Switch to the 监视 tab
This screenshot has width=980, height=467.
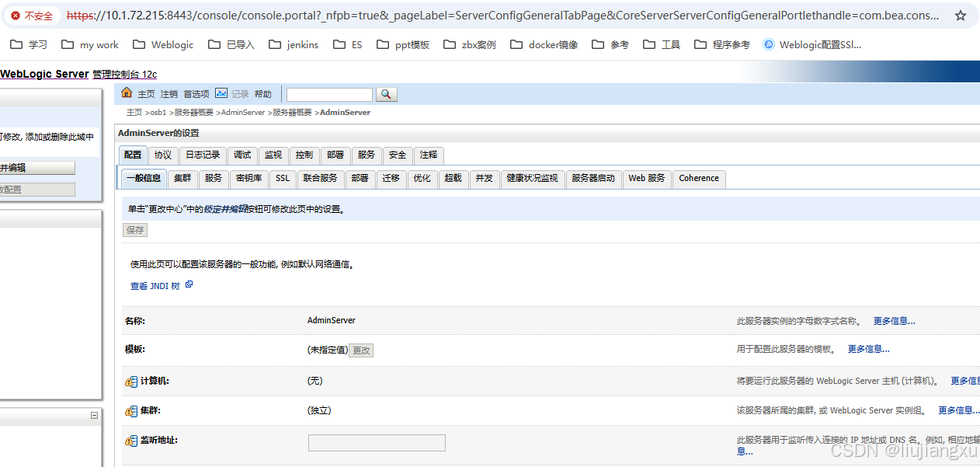(x=273, y=155)
